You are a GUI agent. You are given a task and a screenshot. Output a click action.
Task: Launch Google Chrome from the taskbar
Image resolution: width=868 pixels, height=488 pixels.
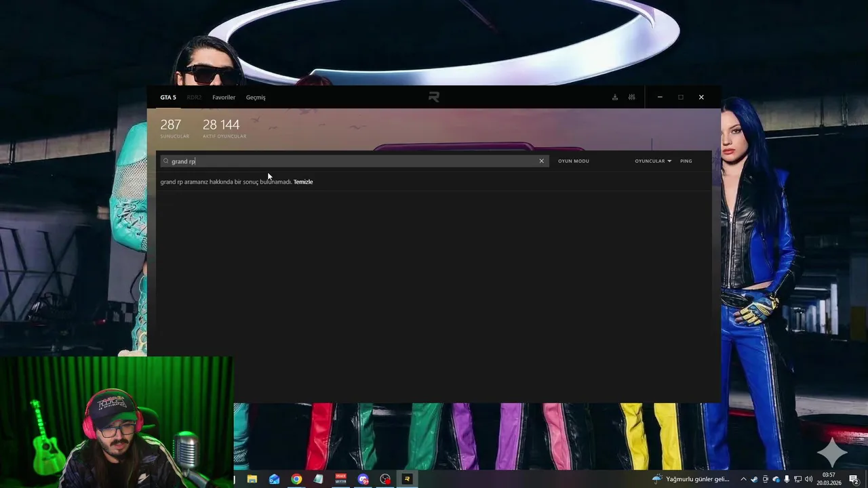(296, 479)
